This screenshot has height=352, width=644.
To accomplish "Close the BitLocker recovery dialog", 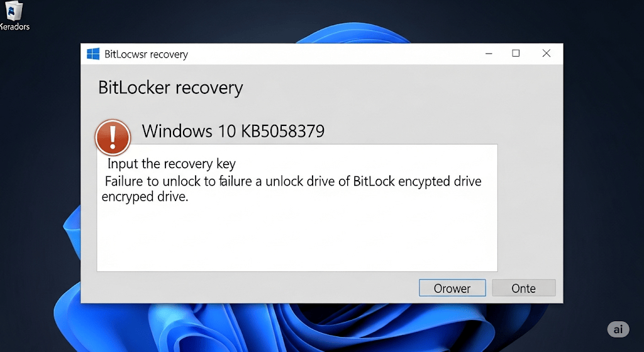I will click(547, 54).
